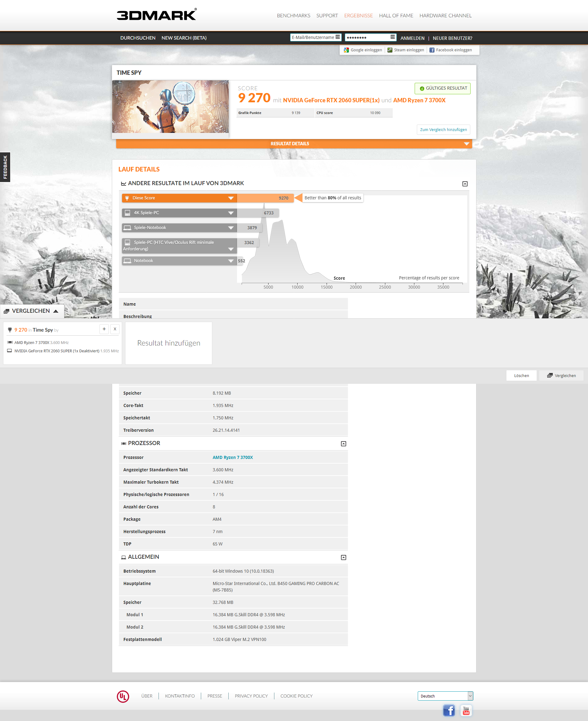Screen dimensions: 588x721
Task: Open the Benchmarks menu
Action: (293, 15)
